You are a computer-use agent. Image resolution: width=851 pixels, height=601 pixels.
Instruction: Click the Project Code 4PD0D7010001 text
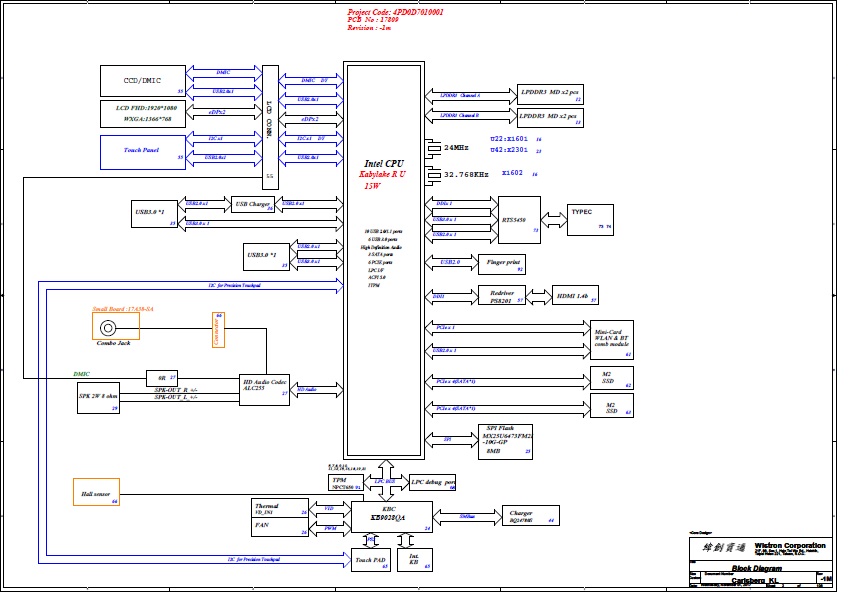pos(395,12)
